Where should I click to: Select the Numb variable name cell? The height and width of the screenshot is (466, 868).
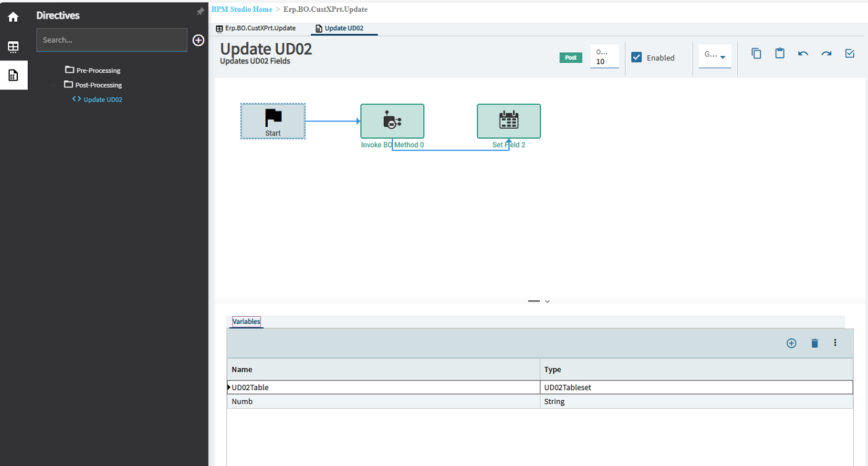pyautogui.click(x=383, y=401)
